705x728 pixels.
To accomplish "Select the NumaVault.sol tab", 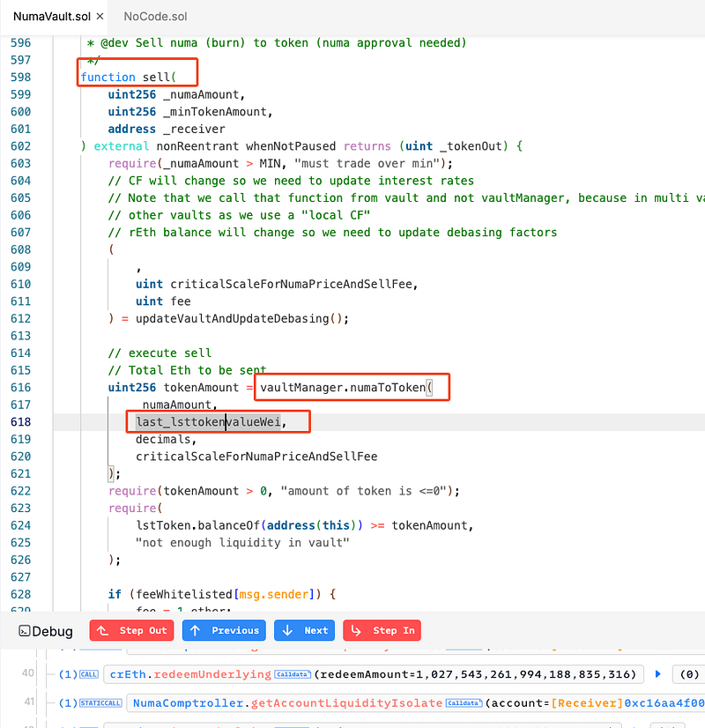I will [51, 17].
